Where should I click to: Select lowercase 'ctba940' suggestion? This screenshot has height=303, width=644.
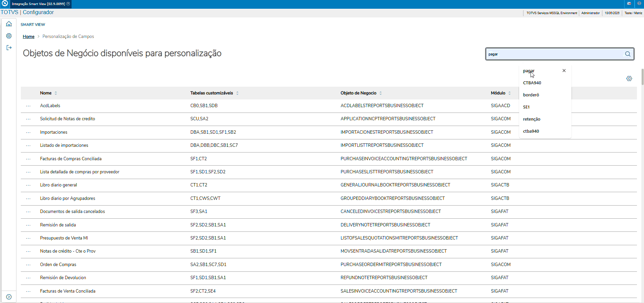coord(531,131)
